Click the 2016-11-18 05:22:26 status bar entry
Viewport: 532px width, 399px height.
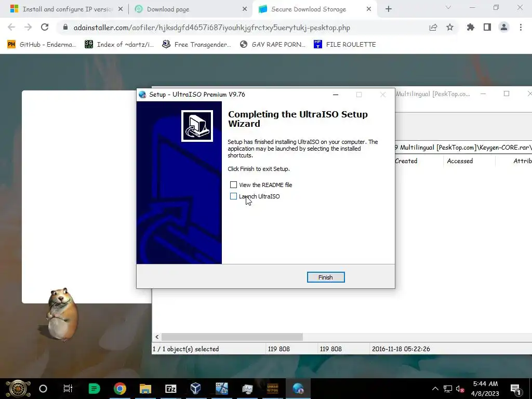pos(401,349)
